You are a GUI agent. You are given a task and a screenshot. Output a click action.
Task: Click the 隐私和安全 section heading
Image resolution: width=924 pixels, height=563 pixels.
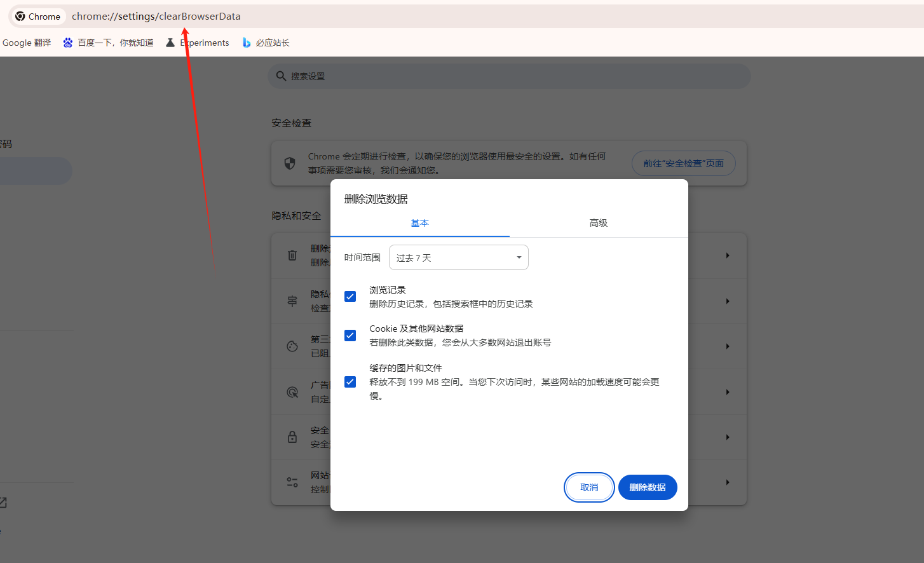(296, 216)
